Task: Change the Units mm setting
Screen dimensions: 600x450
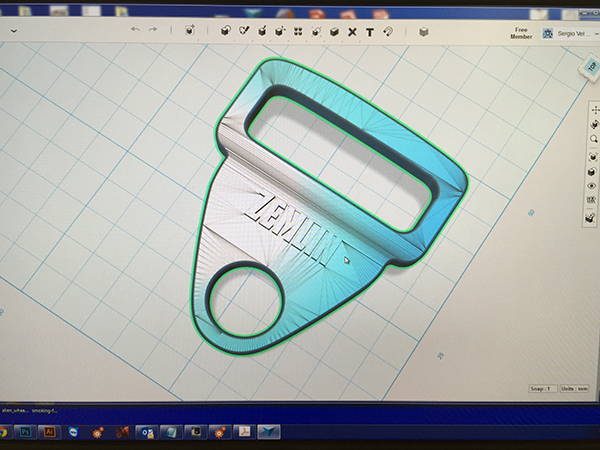Action: coord(574,389)
